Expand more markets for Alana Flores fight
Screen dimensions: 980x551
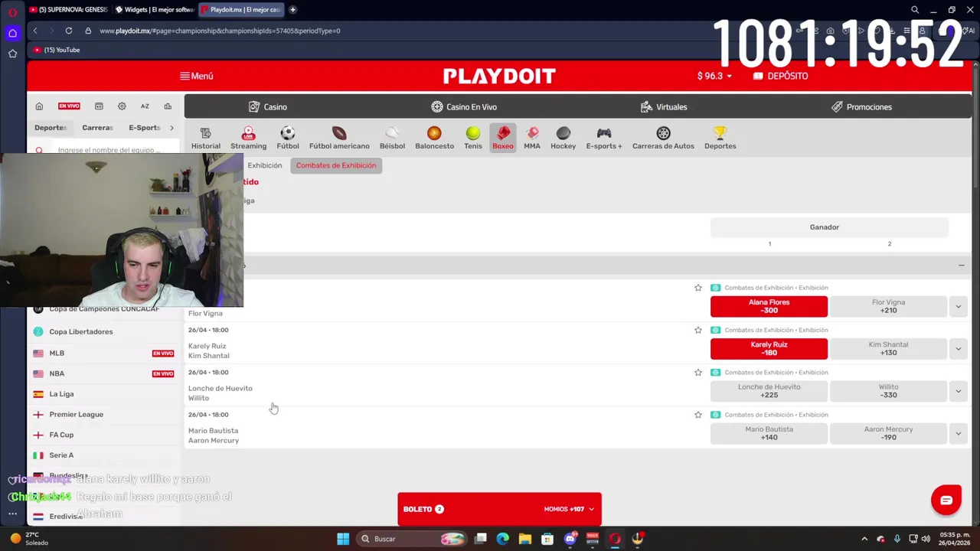[x=958, y=306]
